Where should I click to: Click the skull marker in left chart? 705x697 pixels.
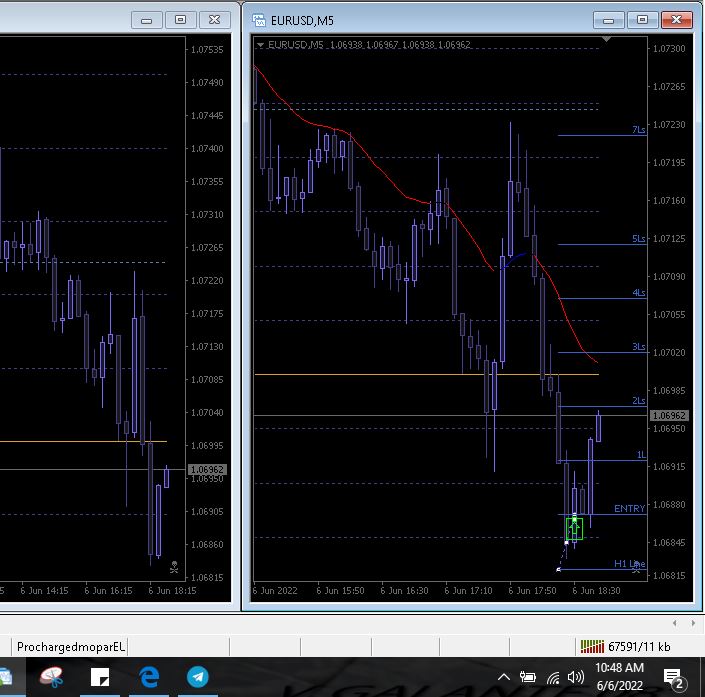coord(174,567)
